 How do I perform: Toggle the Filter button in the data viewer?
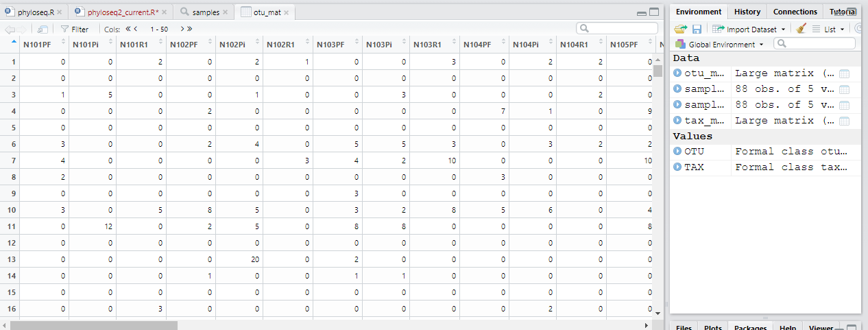pyautogui.click(x=75, y=29)
